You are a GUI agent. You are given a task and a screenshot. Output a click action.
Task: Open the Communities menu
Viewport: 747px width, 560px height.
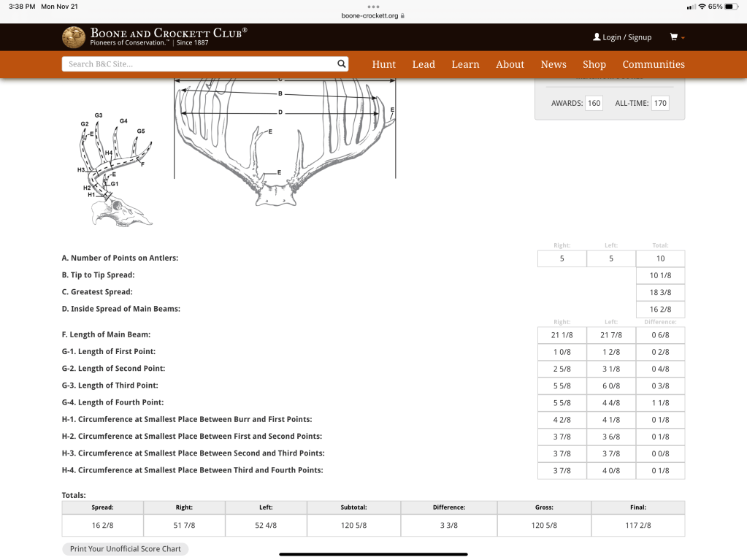(x=654, y=64)
